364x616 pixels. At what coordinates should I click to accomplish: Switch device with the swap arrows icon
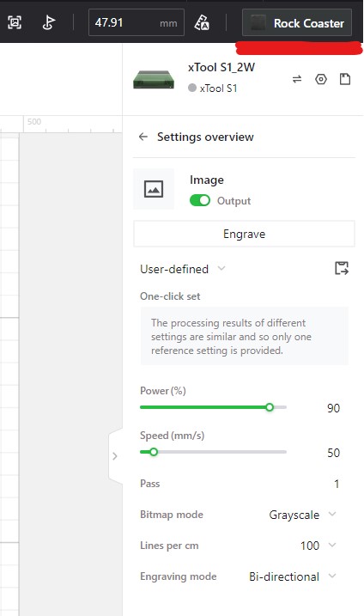pos(297,79)
